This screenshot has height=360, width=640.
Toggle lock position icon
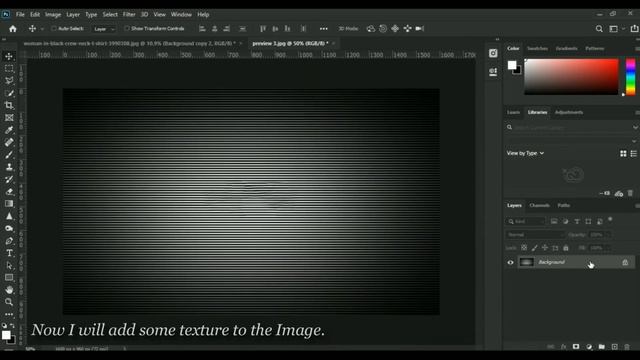[545, 248]
